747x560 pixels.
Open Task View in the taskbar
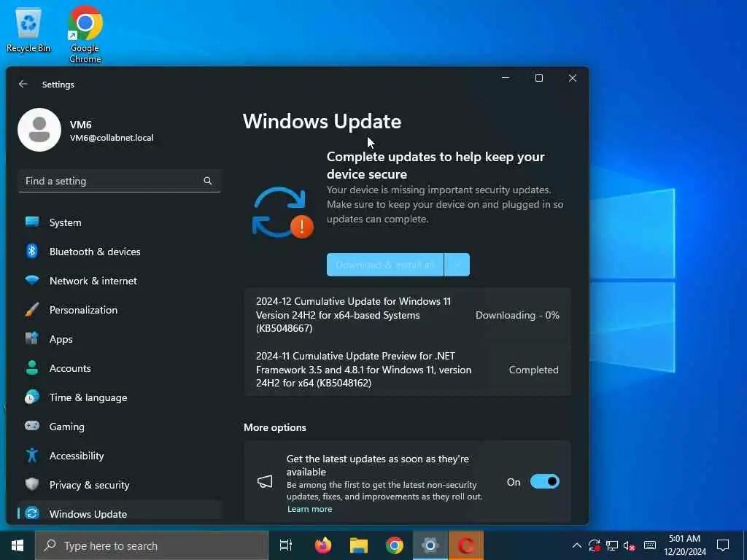(286, 545)
